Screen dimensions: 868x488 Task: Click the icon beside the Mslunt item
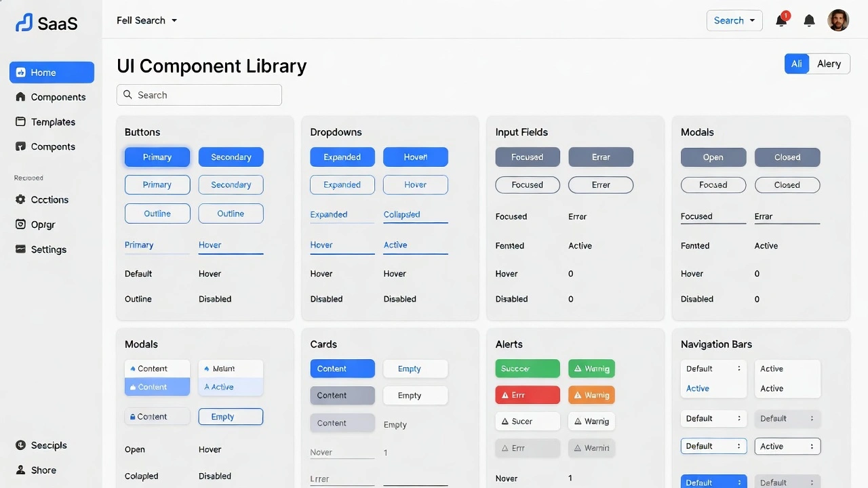tap(207, 369)
